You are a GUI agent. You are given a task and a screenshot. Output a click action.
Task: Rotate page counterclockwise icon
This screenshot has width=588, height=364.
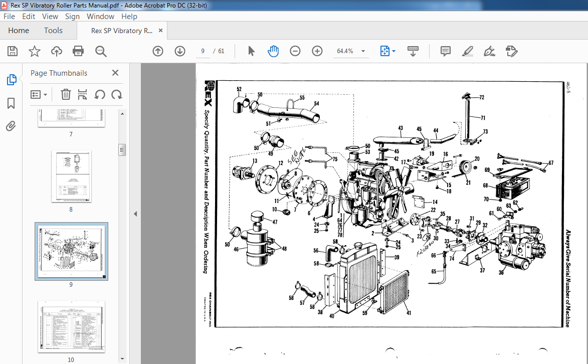pos(100,95)
